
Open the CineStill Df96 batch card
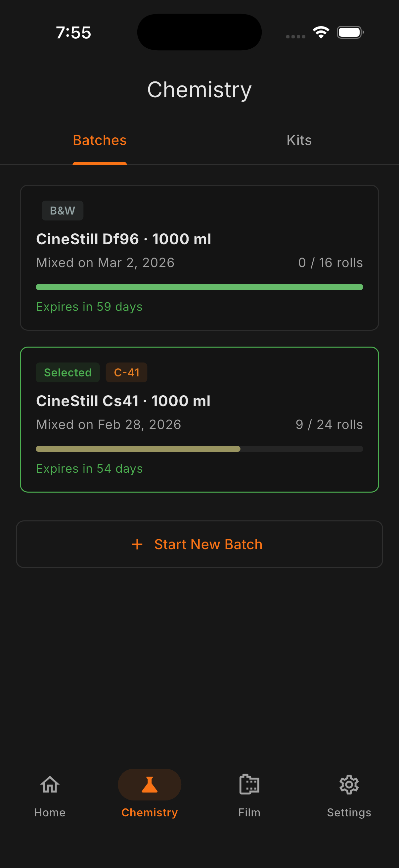(x=199, y=258)
